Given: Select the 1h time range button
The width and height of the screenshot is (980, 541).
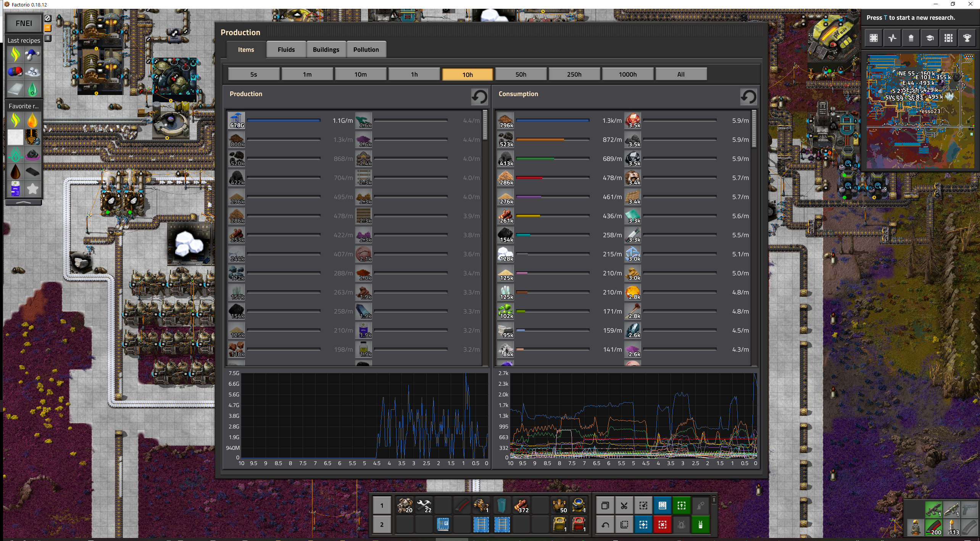Looking at the screenshot, I should coord(414,74).
